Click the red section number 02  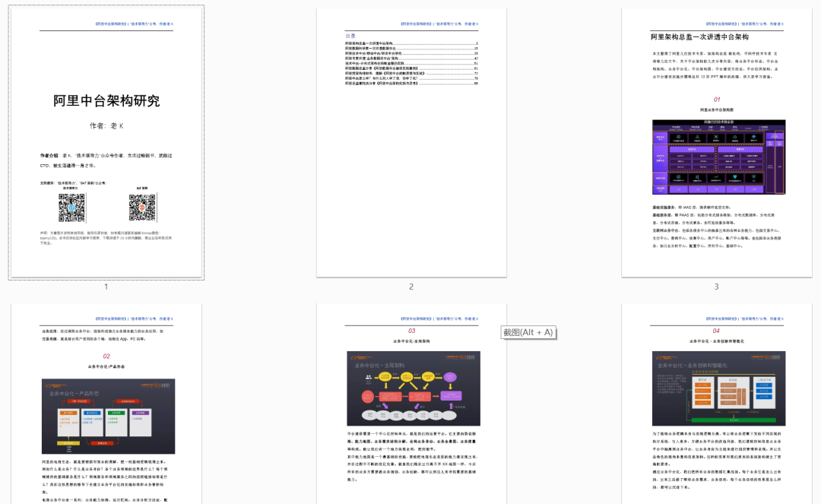pyautogui.click(x=106, y=357)
